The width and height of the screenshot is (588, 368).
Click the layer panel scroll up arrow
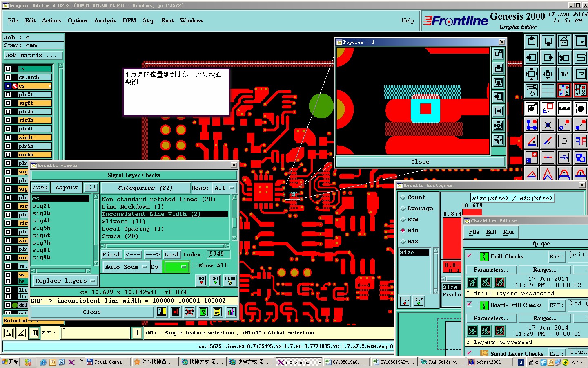pyautogui.click(x=61, y=65)
